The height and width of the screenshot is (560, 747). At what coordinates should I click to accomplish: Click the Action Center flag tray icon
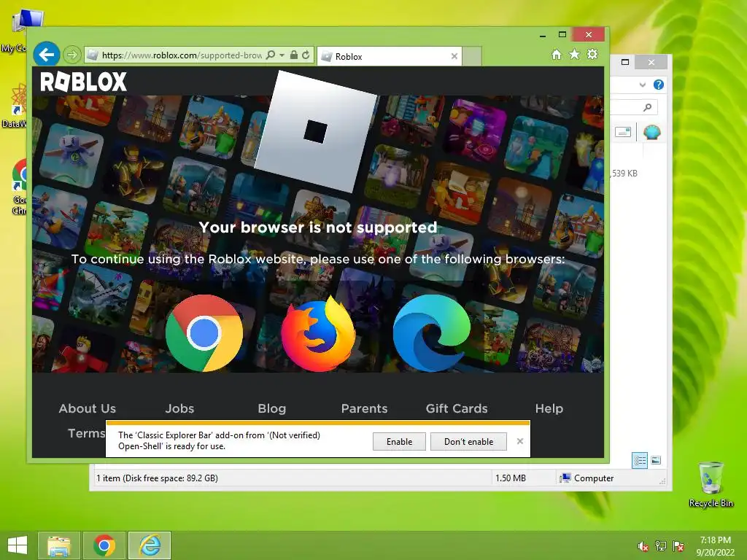click(678, 546)
